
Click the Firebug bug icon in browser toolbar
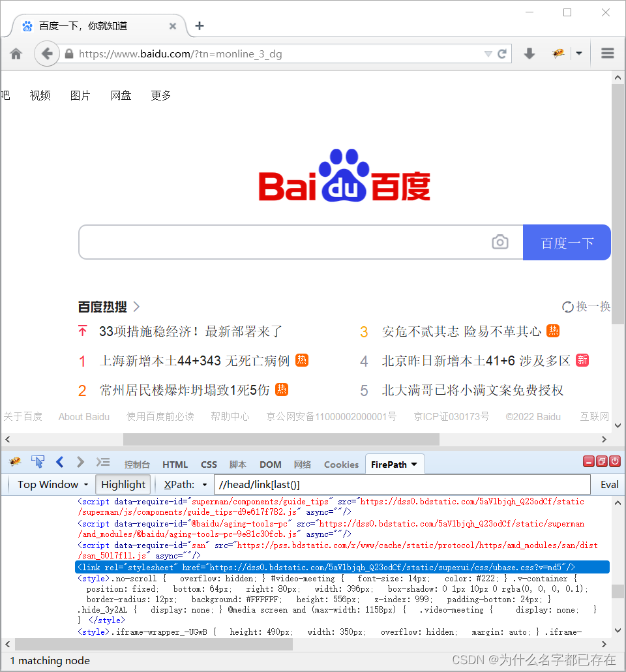[558, 53]
